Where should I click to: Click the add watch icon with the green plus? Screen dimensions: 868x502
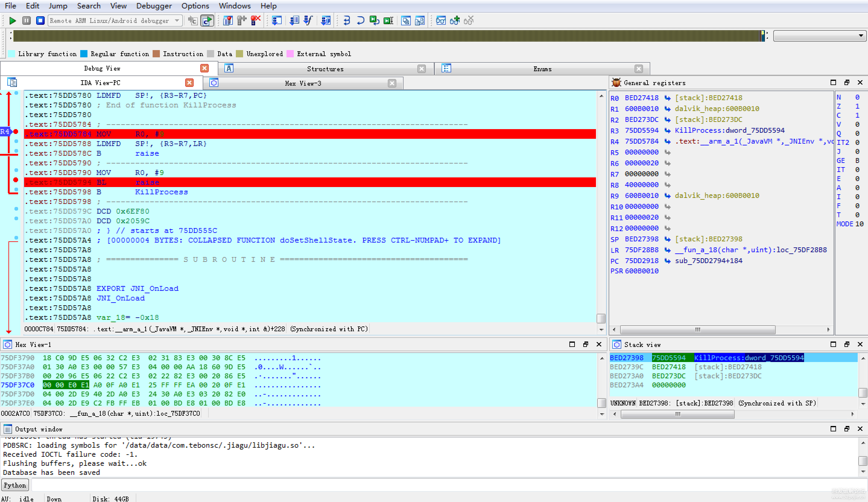pos(455,21)
